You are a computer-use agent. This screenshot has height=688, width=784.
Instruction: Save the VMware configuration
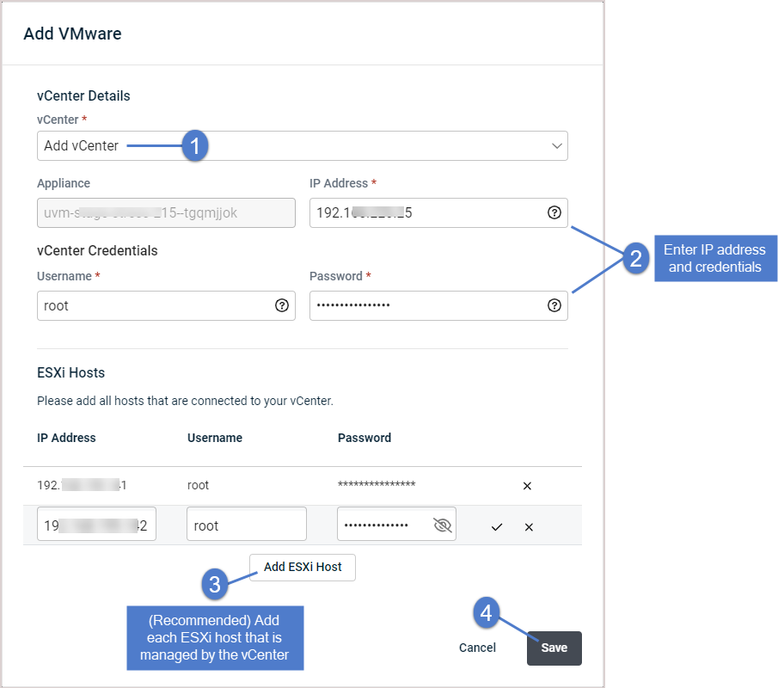(x=554, y=648)
